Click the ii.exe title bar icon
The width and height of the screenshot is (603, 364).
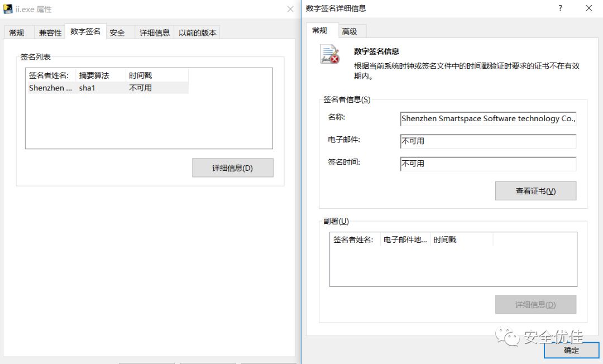(8, 9)
